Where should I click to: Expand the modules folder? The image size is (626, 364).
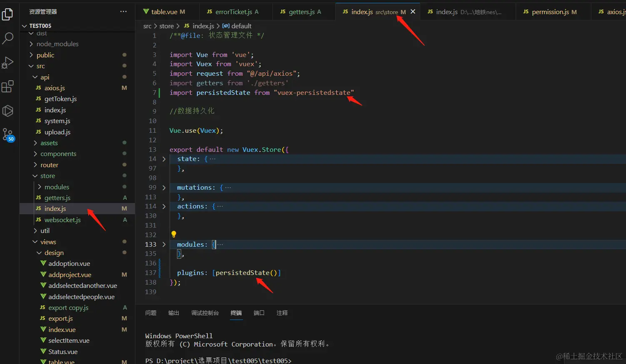(39, 187)
